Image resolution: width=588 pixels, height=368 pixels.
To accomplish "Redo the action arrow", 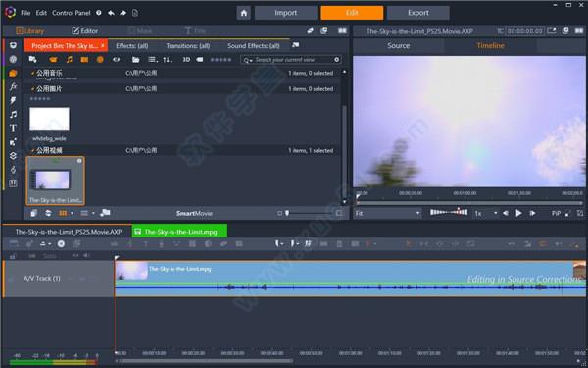I will [123, 13].
